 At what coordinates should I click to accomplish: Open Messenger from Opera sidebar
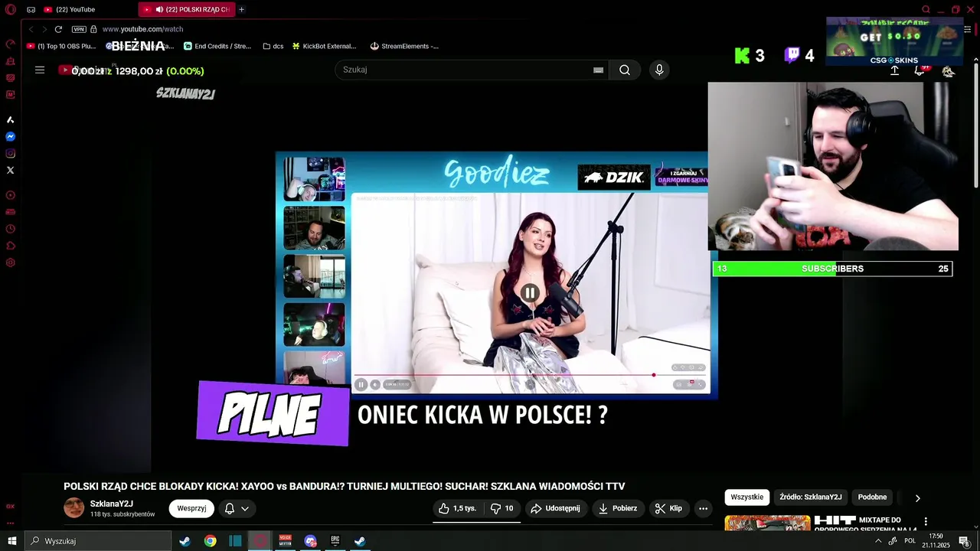click(11, 137)
